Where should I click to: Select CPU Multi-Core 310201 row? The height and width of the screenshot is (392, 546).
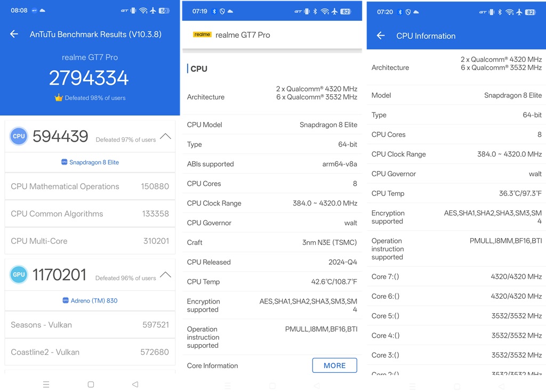tap(90, 241)
